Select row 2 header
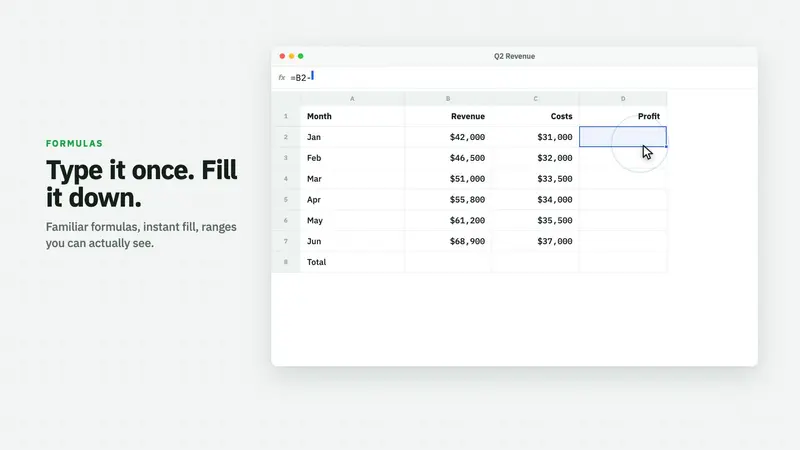Image resolution: width=800 pixels, height=450 pixels. (286, 137)
